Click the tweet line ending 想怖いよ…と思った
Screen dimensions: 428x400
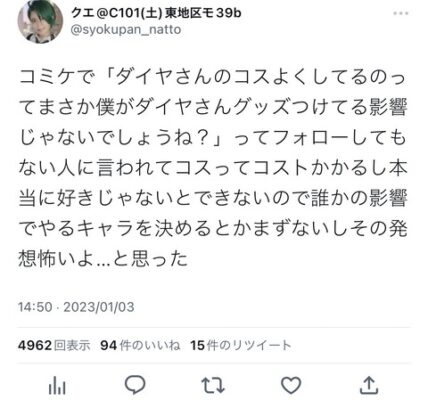103,259
